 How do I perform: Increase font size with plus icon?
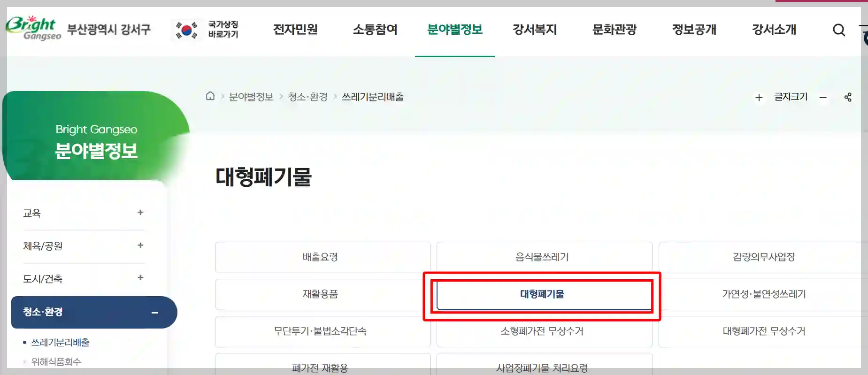click(x=759, y=98)
